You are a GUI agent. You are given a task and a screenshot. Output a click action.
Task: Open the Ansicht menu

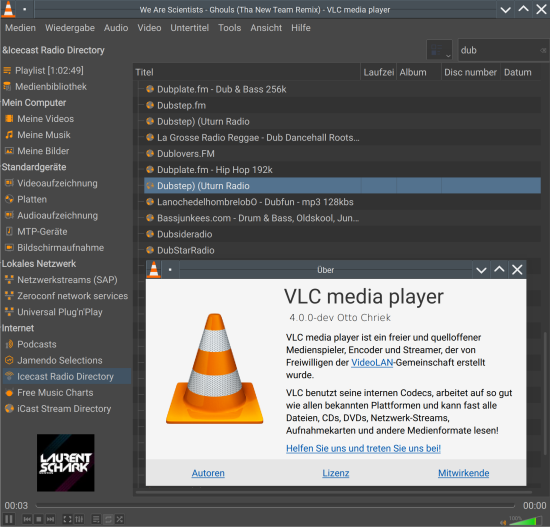pyautogui.click(x=266, y=28)
